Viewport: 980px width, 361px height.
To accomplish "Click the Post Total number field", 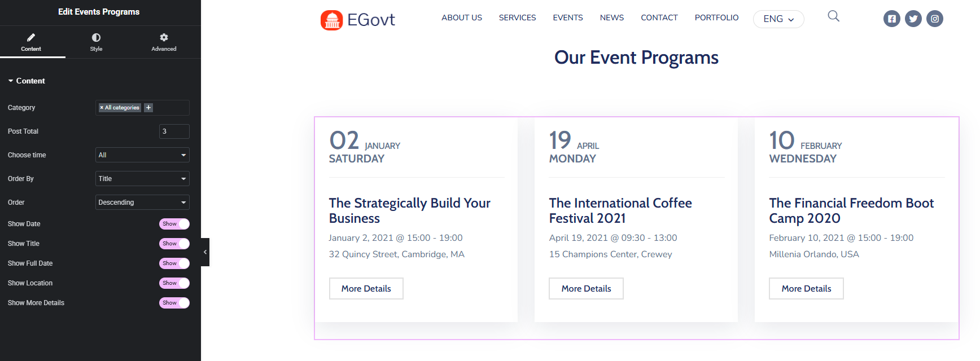I will 174,131.
